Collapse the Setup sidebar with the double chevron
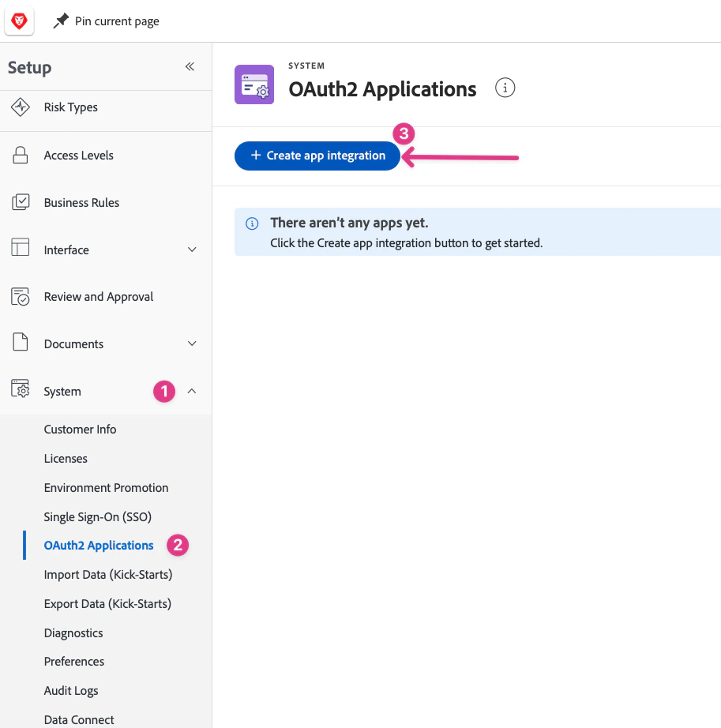The height and width of the screenshot is (728, 721). [190, 67]
